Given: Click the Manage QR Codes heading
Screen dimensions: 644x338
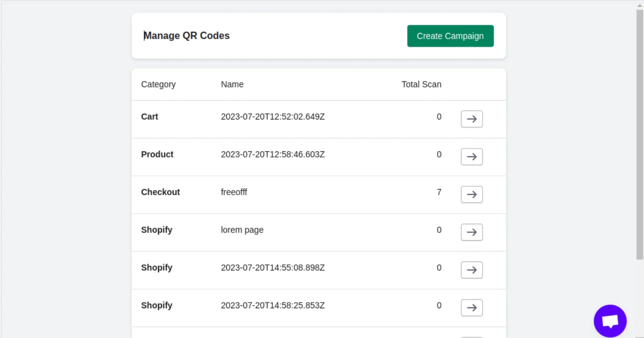Looking at the screenshot, I should [187, 36].
